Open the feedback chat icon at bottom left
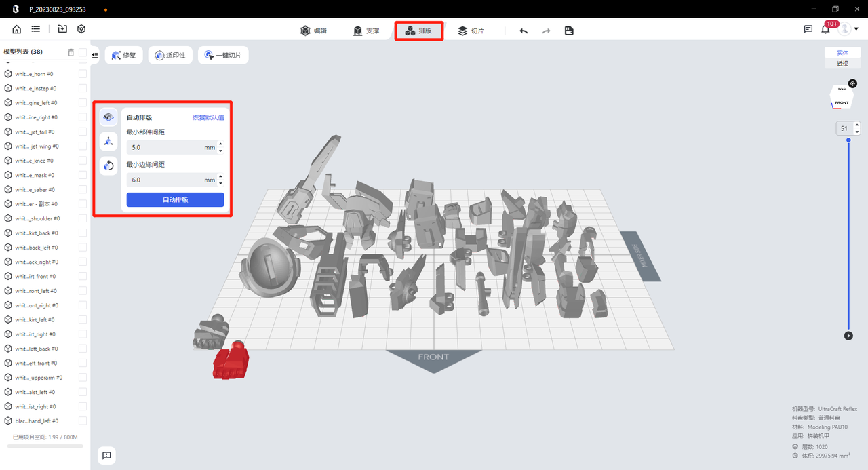The height and width of the screenshot is (470, 868). point(106,456)
